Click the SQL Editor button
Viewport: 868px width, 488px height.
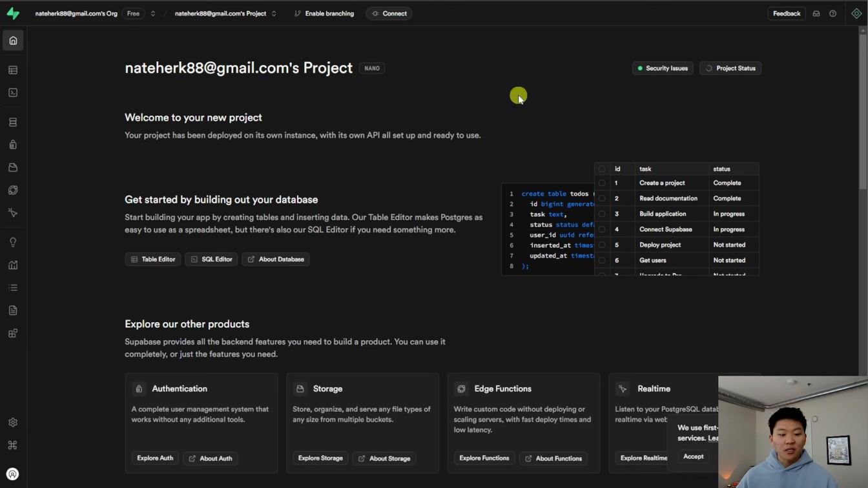[211, 259]
